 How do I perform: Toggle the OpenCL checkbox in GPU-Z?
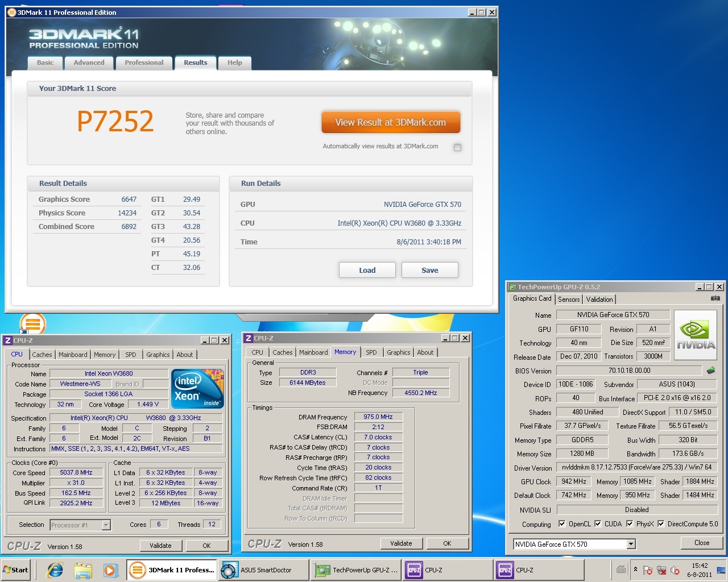pos(562,524)
